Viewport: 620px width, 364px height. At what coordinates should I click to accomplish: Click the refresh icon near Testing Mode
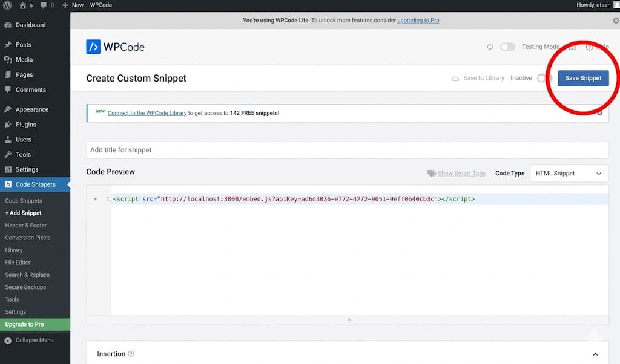tap(490, 47)
